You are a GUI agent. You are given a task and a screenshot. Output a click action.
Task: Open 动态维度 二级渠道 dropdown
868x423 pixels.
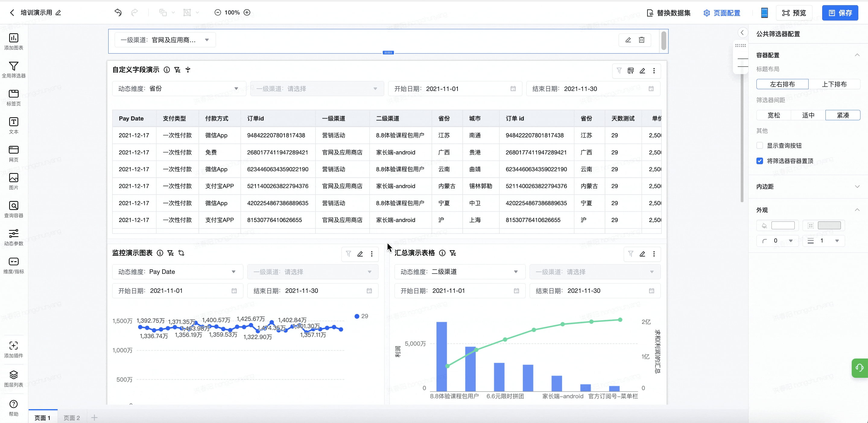460,271
